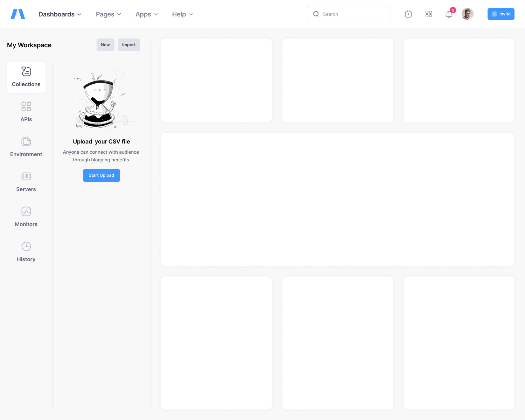Open the user profile avatar
The image size is (525, 420).
[468, 14]
